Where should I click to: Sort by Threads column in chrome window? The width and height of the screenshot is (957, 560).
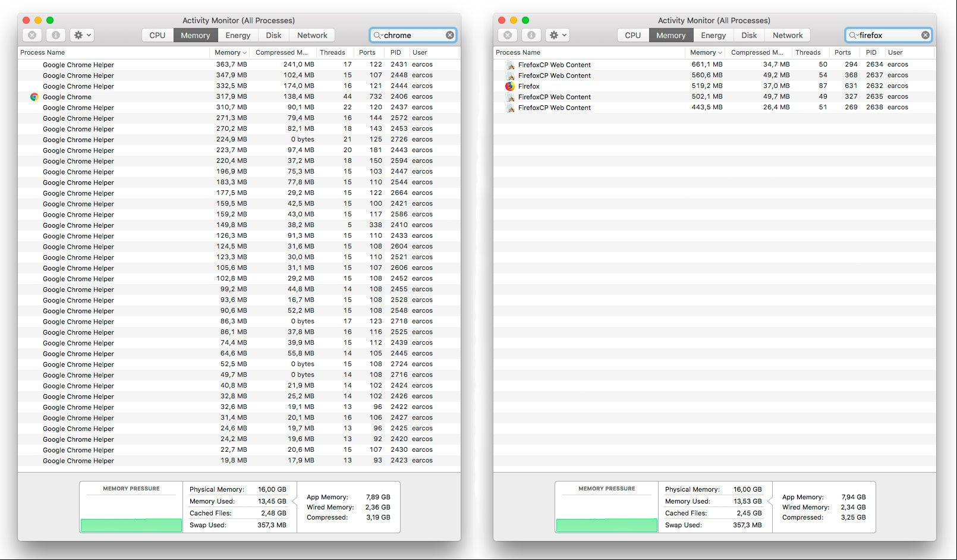tap(335, 52)
